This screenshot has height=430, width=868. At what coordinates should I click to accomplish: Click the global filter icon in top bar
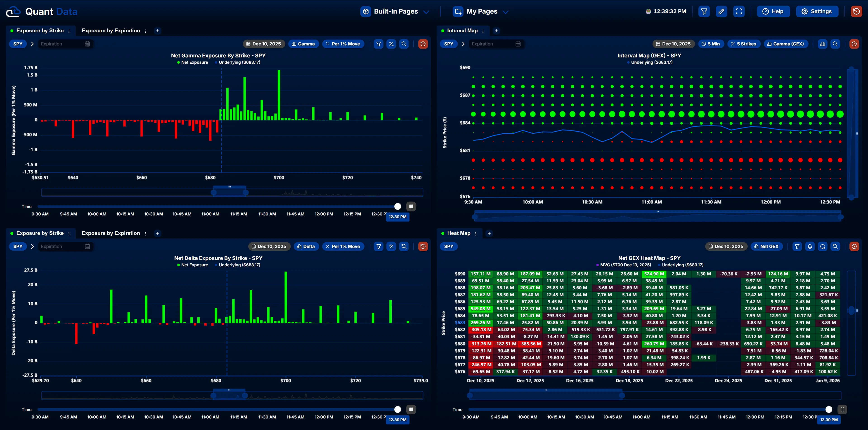704,12
